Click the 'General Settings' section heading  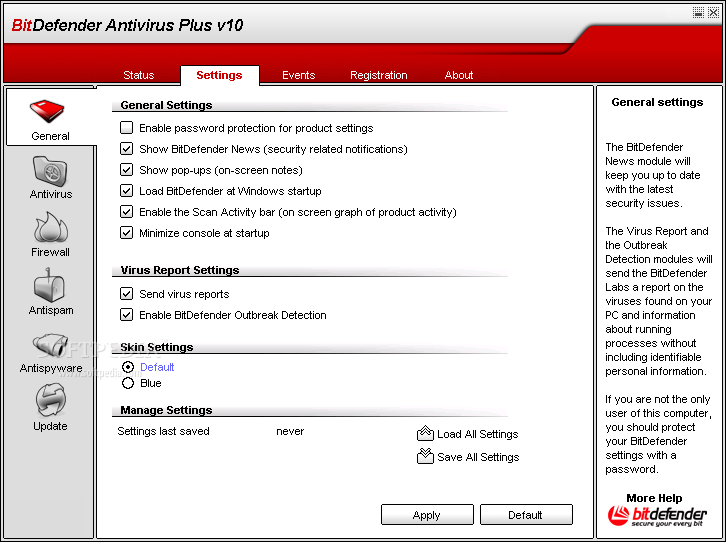tap(166, 105)
